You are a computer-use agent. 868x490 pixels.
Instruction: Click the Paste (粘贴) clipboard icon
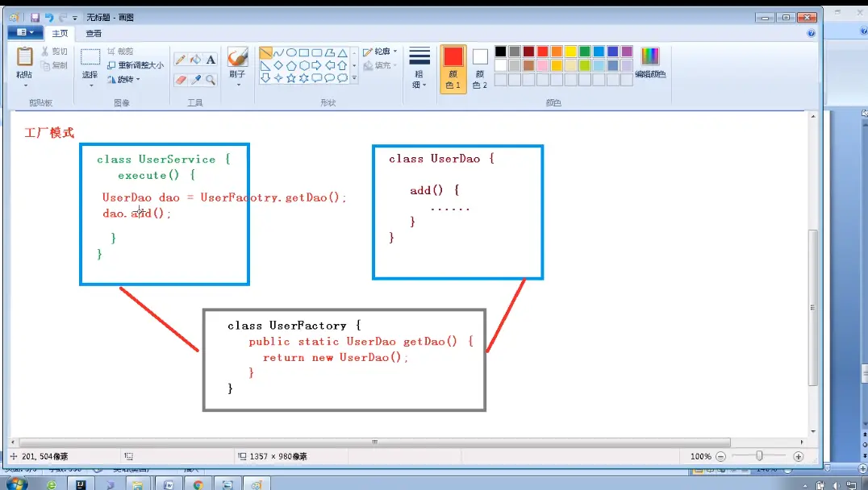[x=24, y=57]
